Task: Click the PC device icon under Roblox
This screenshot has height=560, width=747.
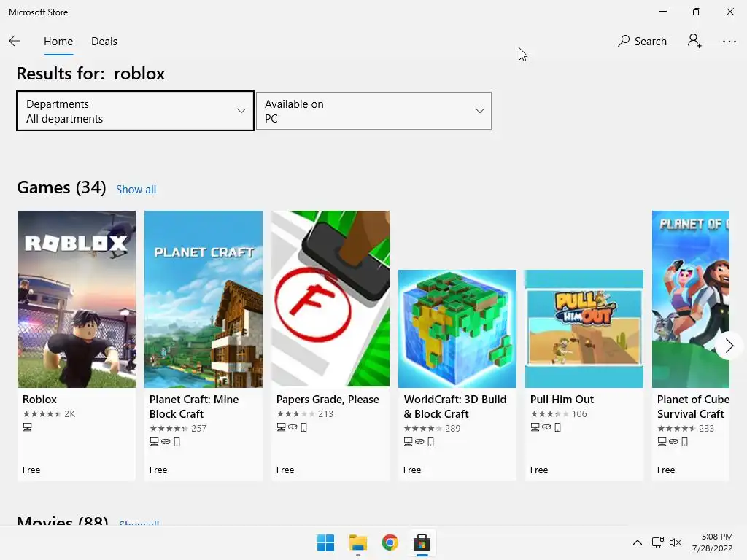Action: click(x=27, y=427)
